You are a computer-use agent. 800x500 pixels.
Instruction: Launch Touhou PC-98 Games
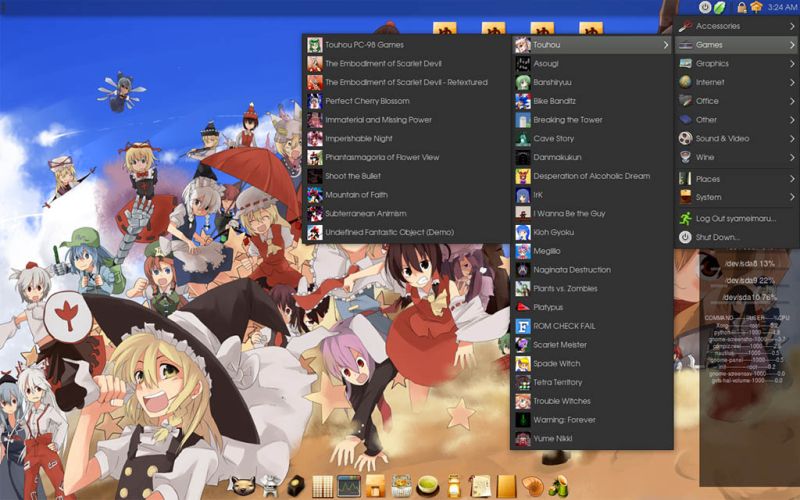click(406, 45)
